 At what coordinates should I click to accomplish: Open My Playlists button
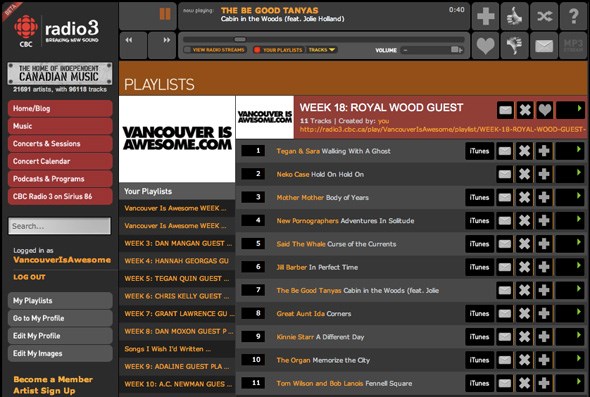point(60,301)
